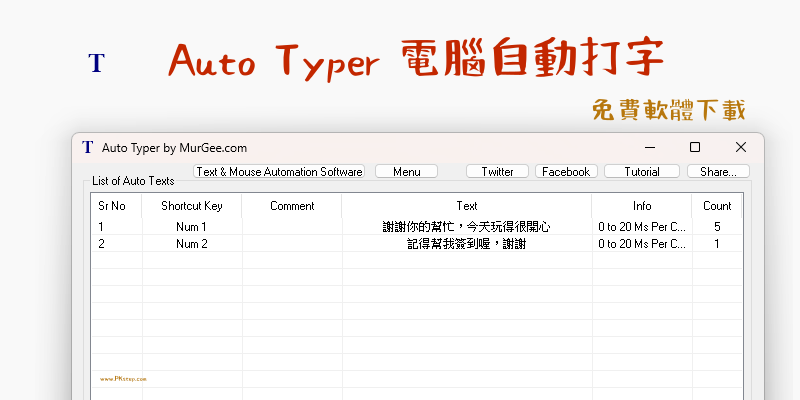Click the Facebook button
800x400 pixels.
coord(566,171)
